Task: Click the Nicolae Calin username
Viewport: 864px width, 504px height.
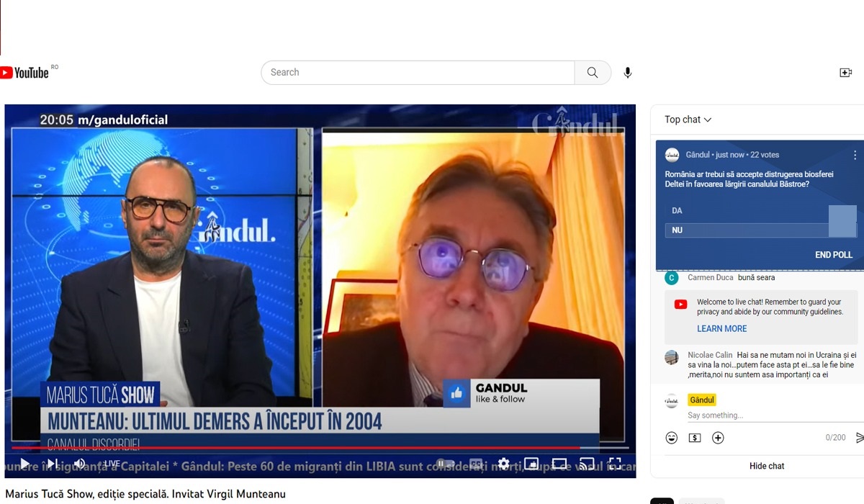Action: pyautogui.click(x=710, y=355)
